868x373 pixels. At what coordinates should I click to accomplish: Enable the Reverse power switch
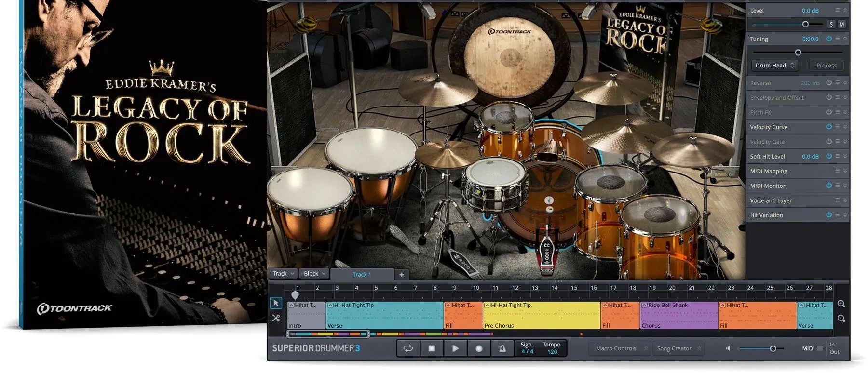click(x=829, y=83)
